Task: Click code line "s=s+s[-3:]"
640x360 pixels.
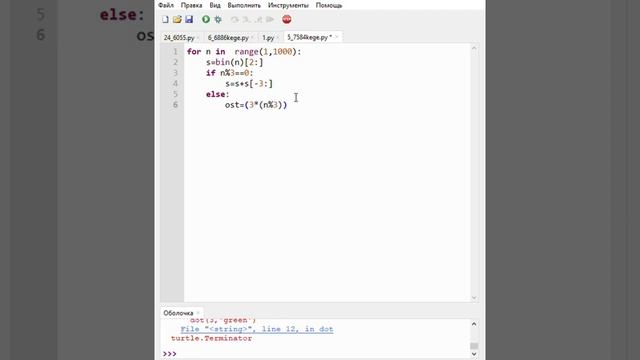Action: click(249, 84)
